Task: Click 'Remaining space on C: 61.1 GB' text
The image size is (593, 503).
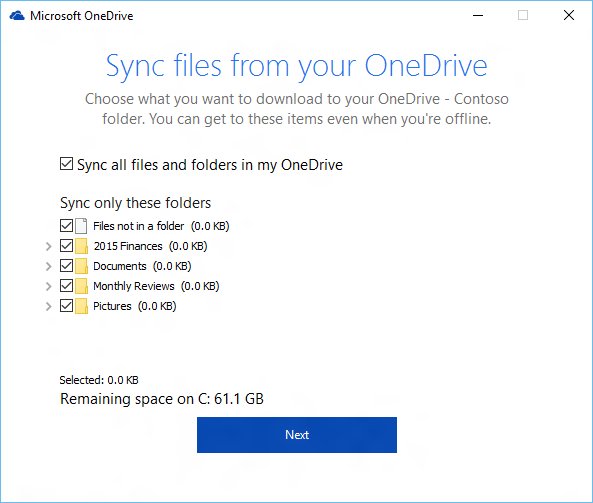Action: tap(162, 399)
